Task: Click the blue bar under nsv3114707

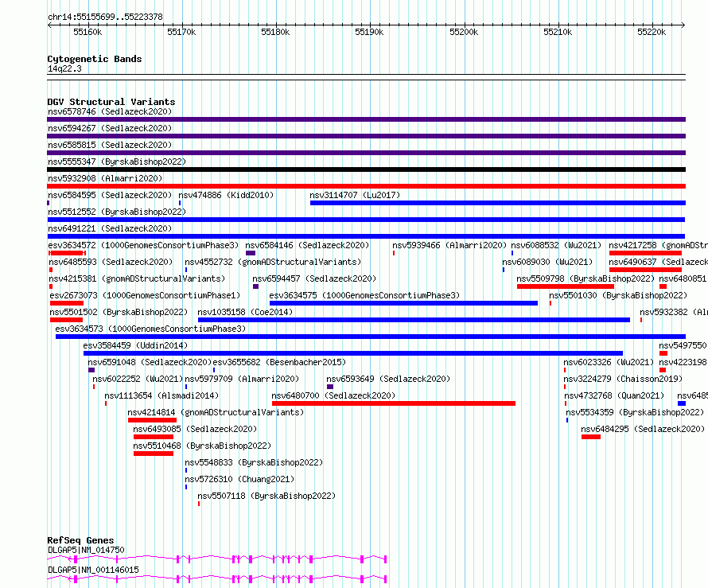Action: 498,203
